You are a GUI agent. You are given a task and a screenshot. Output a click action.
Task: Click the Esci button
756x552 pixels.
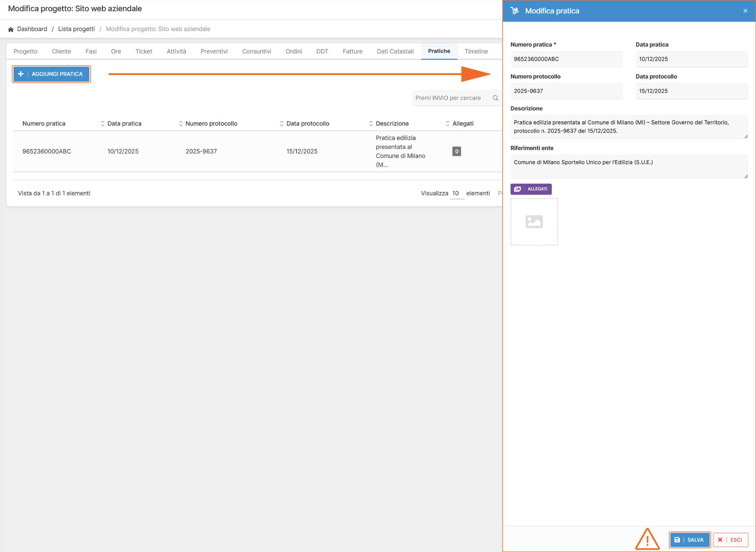(730, 540)
